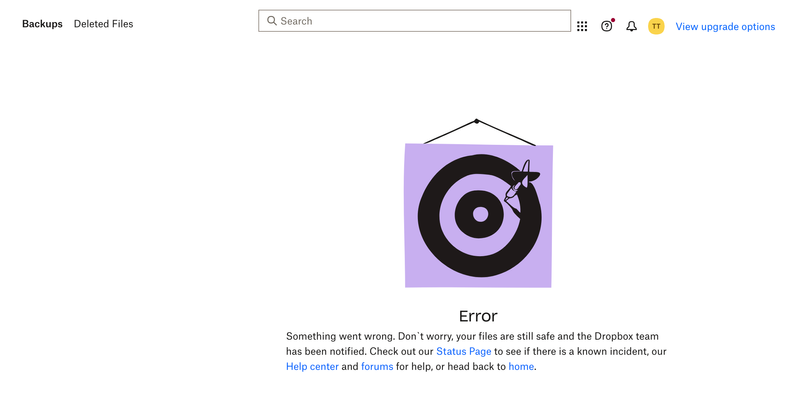Click the Error heading text
This screenshot has height=414, width=800.
click(478, 316)
